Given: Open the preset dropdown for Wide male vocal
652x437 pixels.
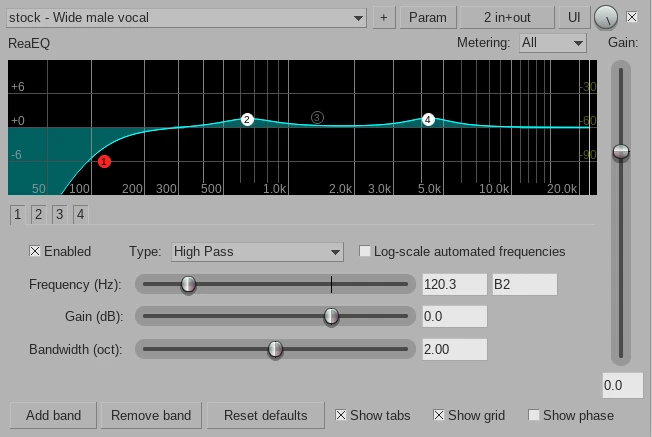Looking at the screenshot, I should [186, 18].
